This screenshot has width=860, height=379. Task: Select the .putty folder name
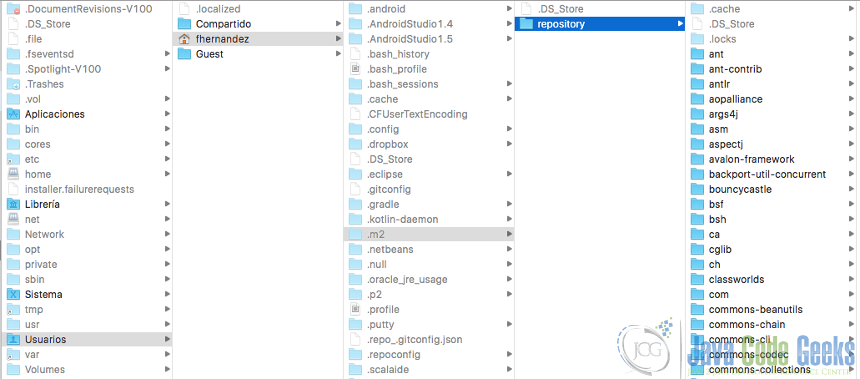(x=380, y=324)
